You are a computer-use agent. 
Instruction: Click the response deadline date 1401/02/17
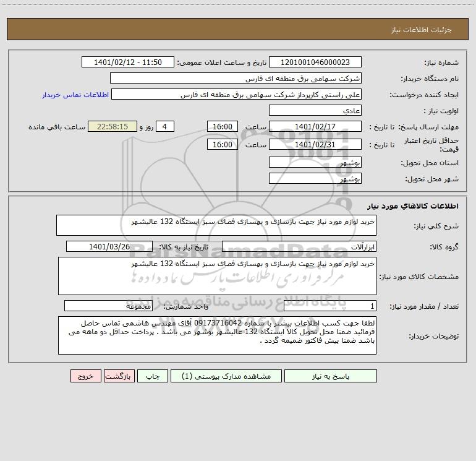pos(315,126)
